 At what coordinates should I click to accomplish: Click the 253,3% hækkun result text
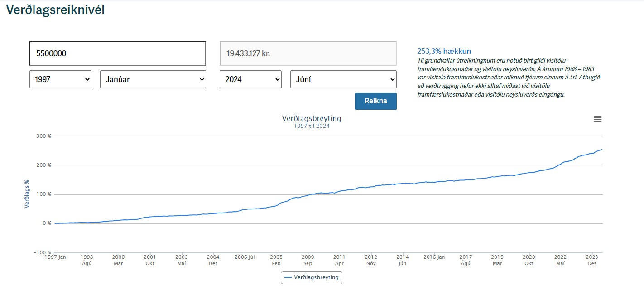(x=444, y=51)
